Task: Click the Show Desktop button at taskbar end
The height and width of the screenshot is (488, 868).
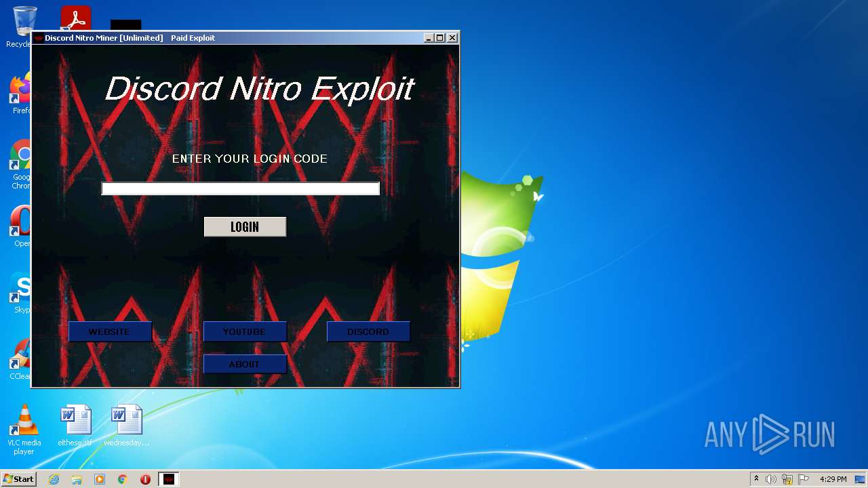Action: pos(860,479)
